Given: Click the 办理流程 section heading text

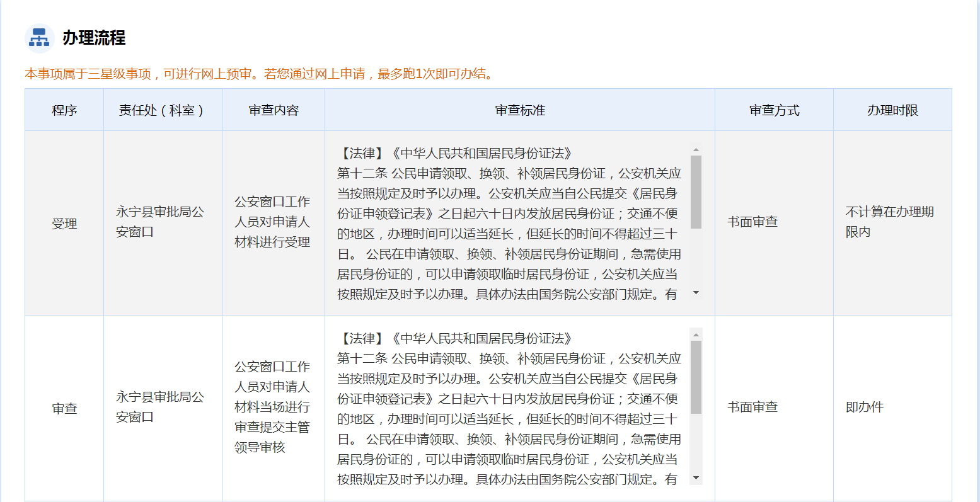Looking at the screenshot, I should pyautogui.click(x=94, y=38).
